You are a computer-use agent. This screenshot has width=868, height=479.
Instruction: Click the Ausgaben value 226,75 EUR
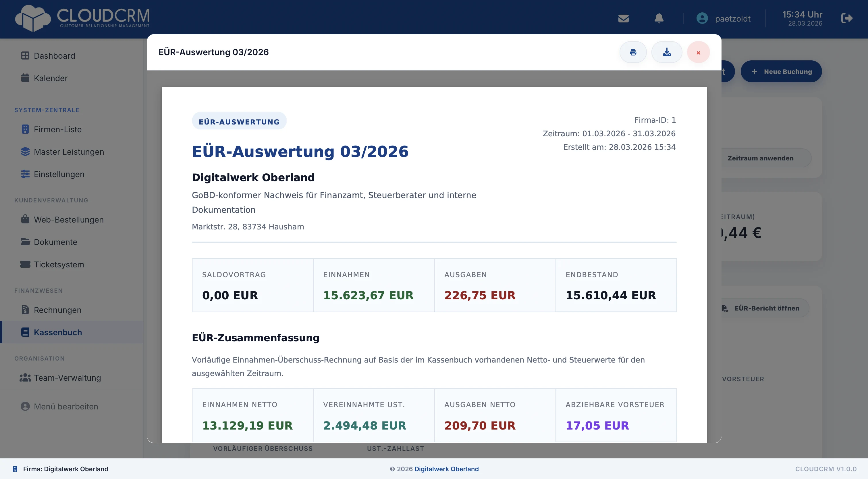point(480,296)
